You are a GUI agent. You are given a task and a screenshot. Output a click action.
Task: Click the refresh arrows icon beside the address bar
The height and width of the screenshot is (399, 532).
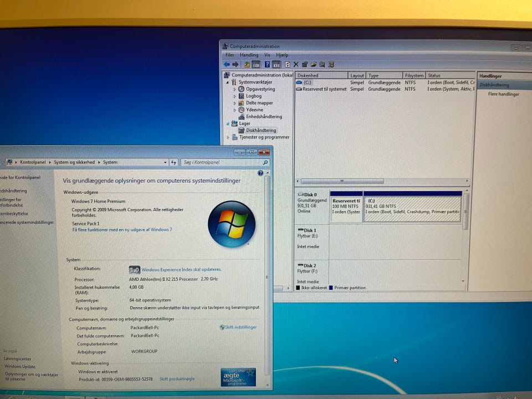point(173,162)
